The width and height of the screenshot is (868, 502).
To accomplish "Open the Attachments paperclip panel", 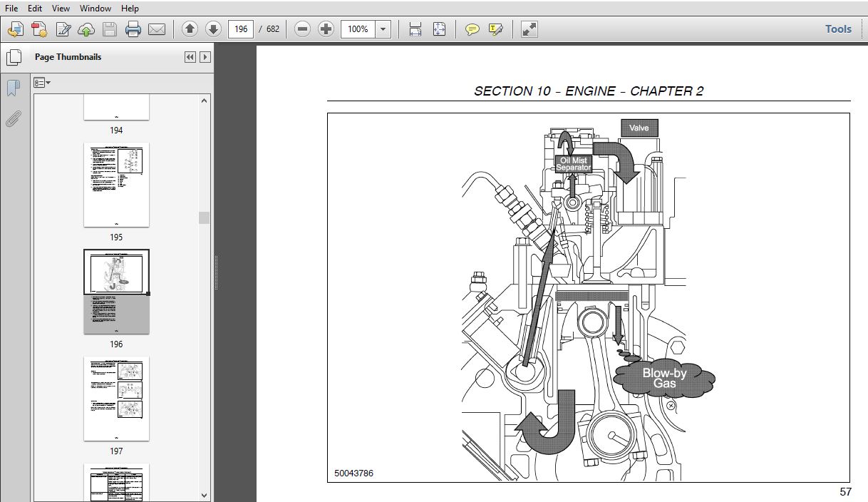I will (x=13, y=118).
